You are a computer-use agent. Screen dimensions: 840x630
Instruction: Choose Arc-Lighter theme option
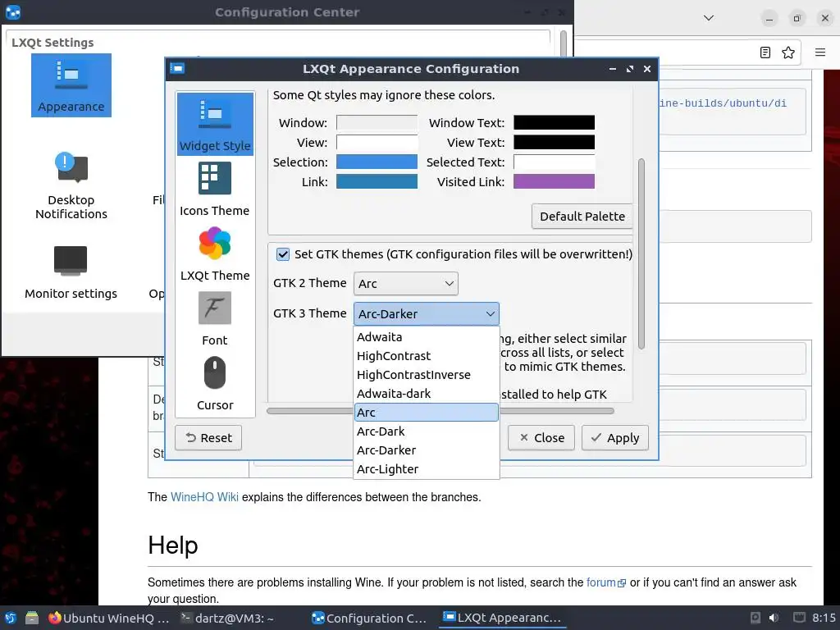pos(427,468)
